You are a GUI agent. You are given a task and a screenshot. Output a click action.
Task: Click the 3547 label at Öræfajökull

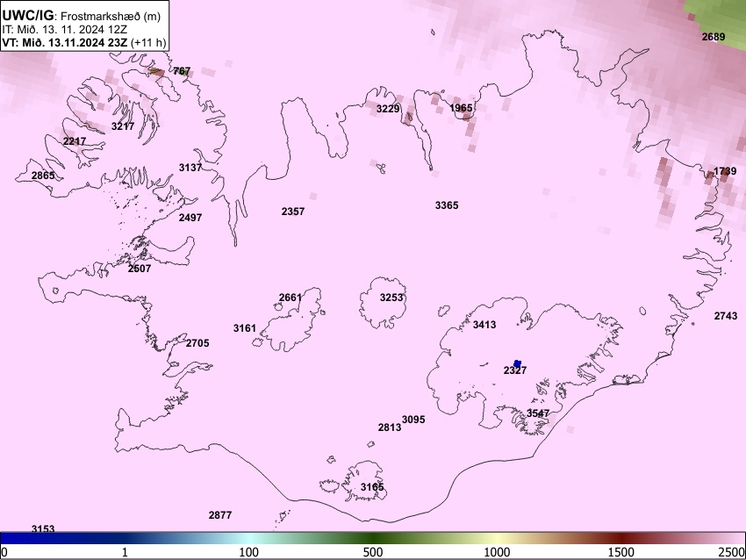pos(538,413)
